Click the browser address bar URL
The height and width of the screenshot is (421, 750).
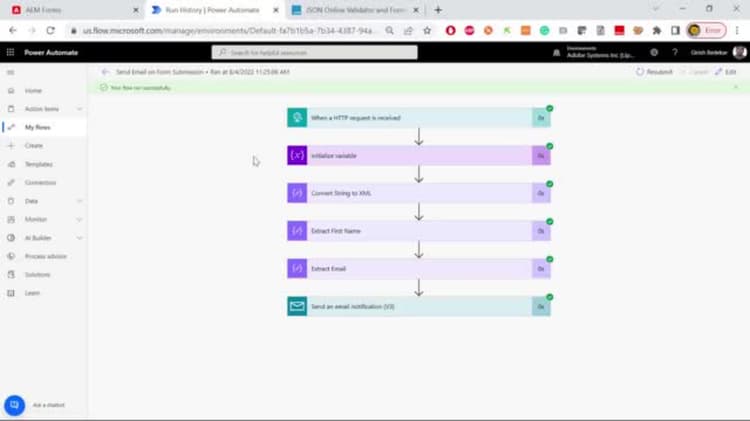pos(229,31)
